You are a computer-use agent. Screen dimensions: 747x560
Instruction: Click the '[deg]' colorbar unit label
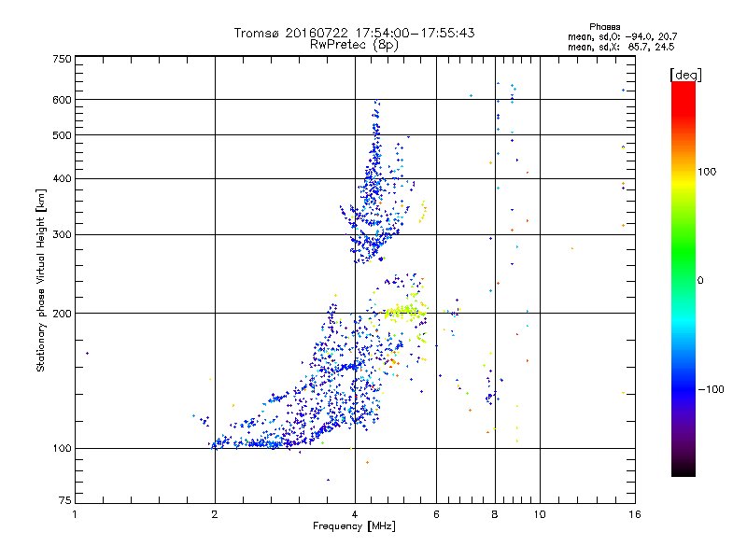point(685,75)
